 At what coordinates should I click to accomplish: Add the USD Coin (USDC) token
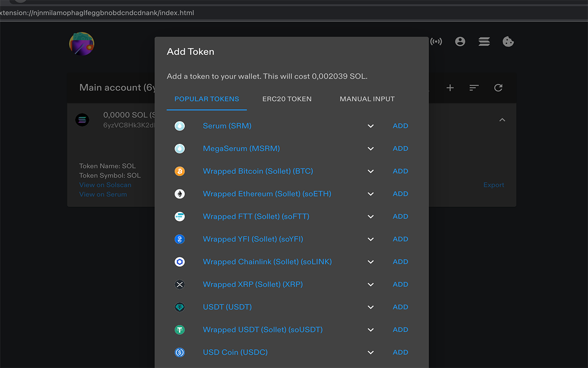click(401, 352)
